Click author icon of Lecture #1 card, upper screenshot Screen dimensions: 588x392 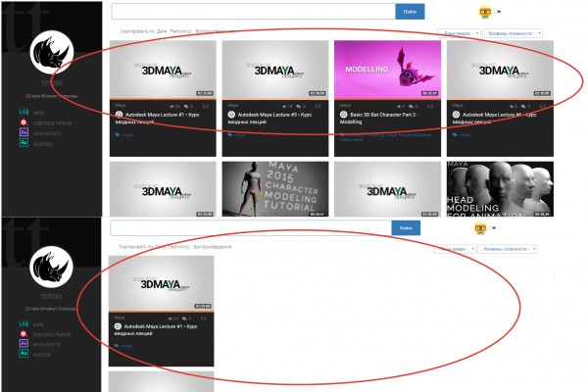(x=120, y=115)
